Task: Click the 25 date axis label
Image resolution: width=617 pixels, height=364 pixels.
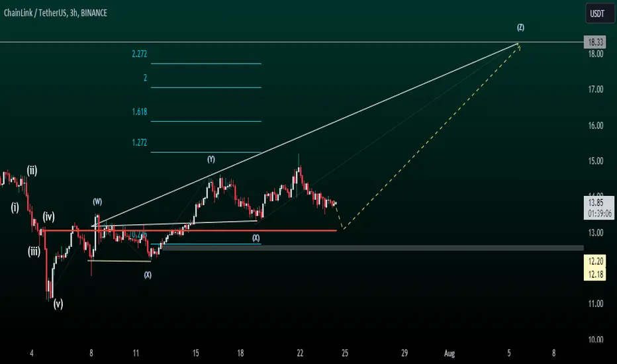Action: pos(345,353)
